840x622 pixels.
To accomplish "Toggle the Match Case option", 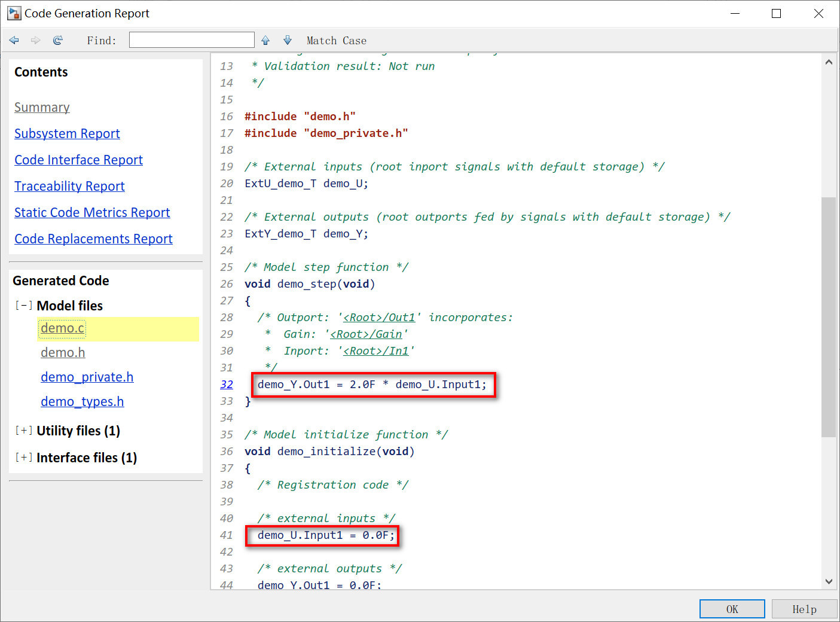I will 337,41.
